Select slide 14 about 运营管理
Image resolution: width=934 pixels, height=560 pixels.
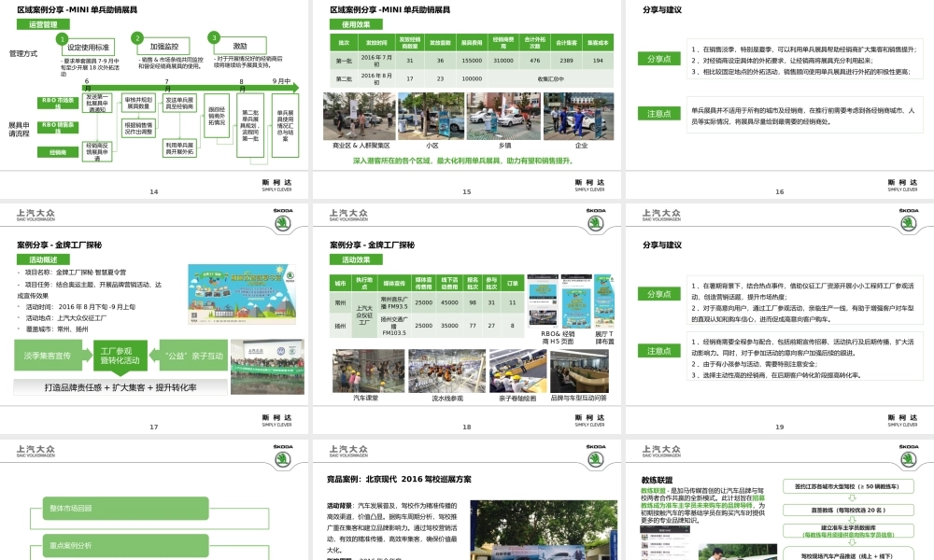coord(154,98)
